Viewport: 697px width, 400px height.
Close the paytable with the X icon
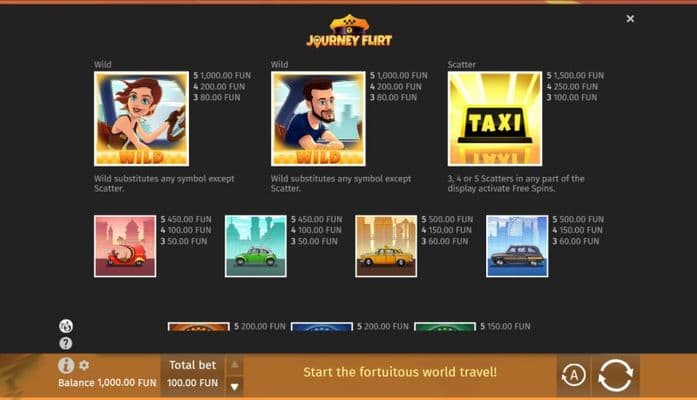click(x=630, y=19)
